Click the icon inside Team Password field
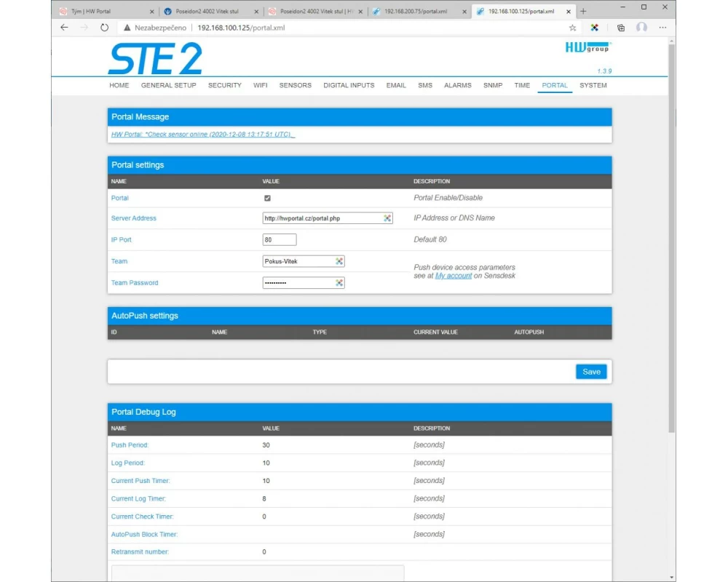 [x=339, y=283]
